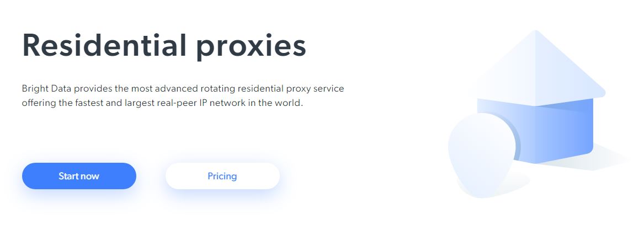Screen dimensions: 644x240
Task: Click the word "service" ending the first line
Action: (329, 89)
